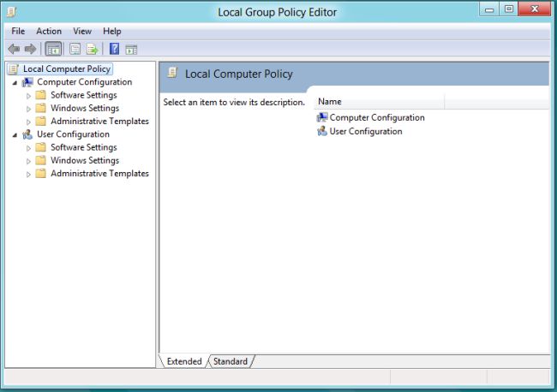Click User Configuration icon in right pane list
Viewport: 557px width, 392px height.
(x=322, y=131)
